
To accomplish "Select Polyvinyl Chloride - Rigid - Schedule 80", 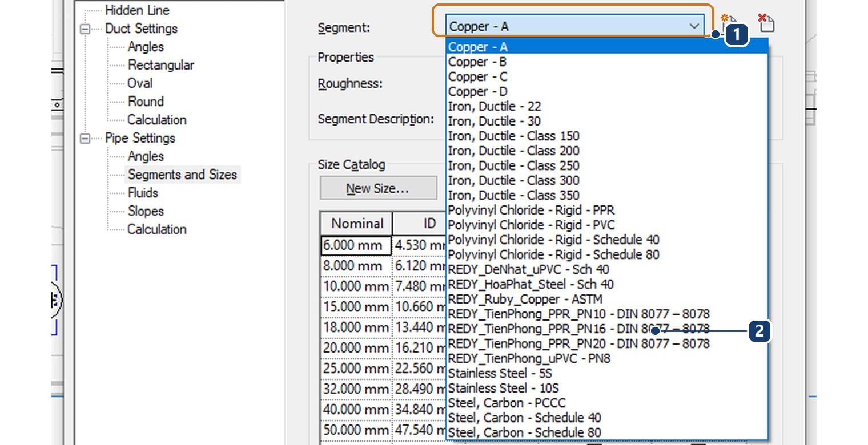I will point(607,254).
